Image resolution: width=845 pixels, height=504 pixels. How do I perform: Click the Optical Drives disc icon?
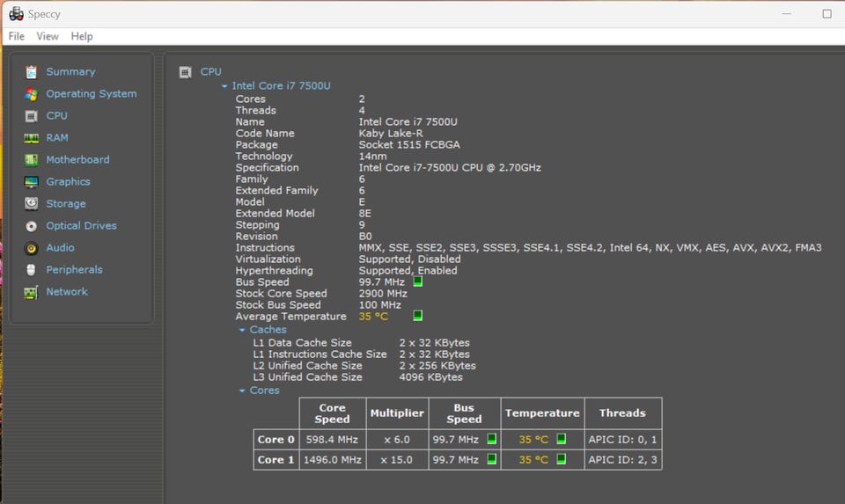click(x=32, y=226)
